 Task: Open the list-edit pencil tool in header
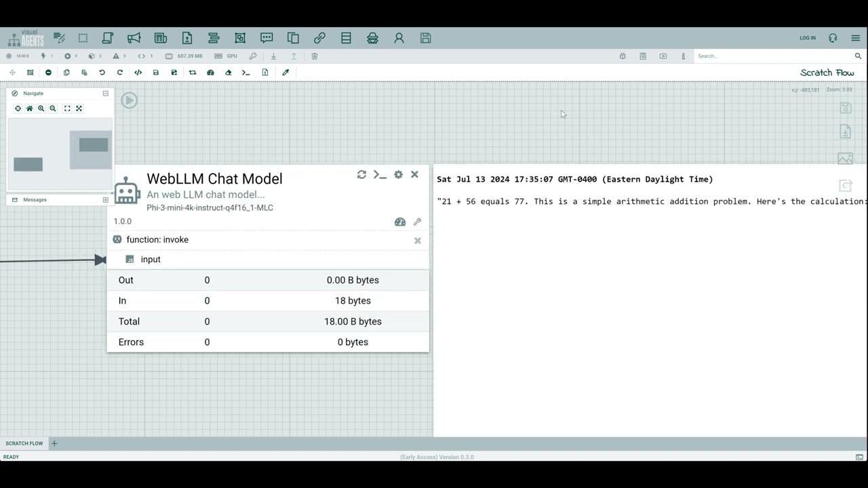59,38
